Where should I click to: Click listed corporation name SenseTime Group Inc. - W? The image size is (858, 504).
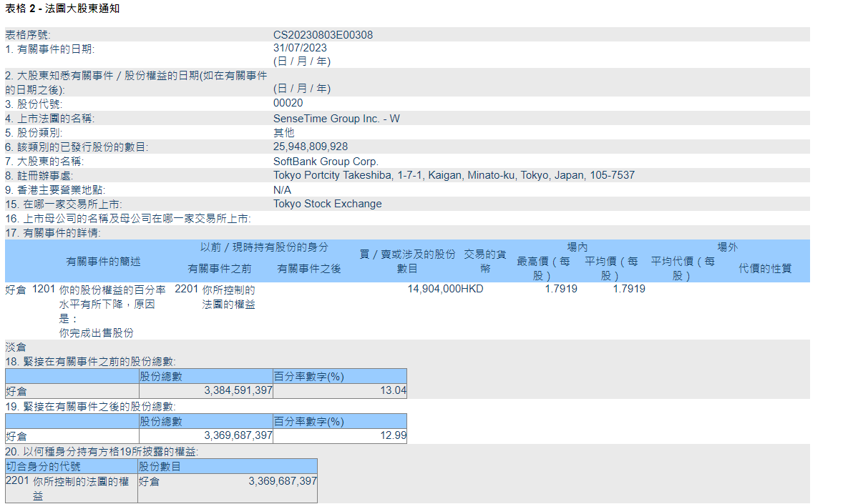point(336,118)
